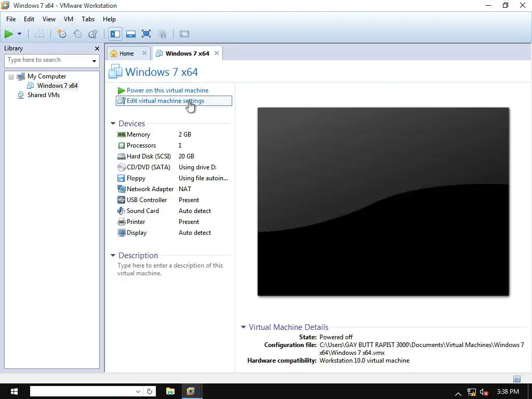Click the Printer device entry
The height and width of the screenshot is (399, 532).
pyautogui.click(x=136, y=222)
